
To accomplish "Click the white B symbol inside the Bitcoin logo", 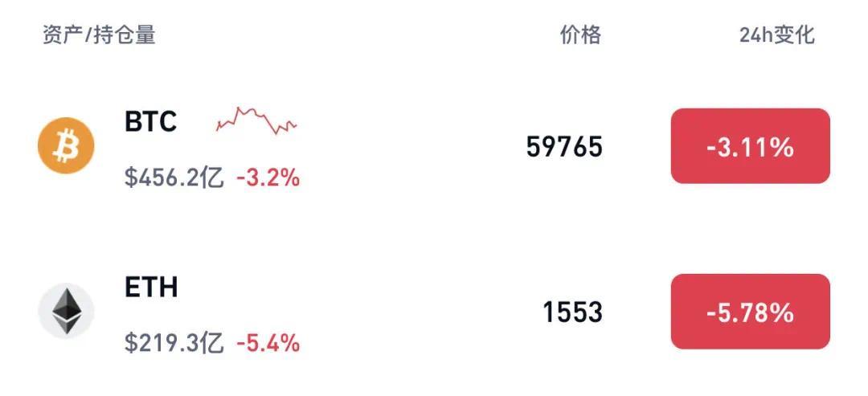I will tap(66, 146).
